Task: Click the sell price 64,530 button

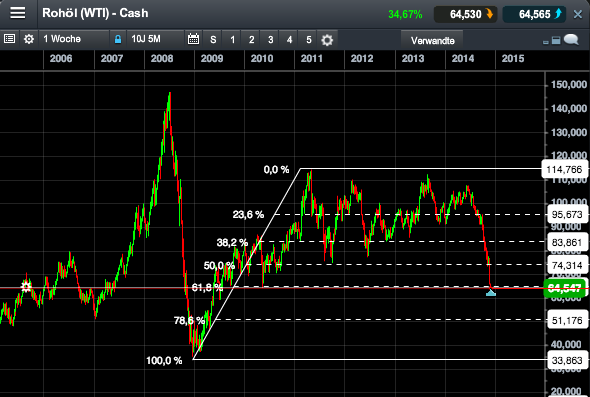Action: tap(464, 14)
